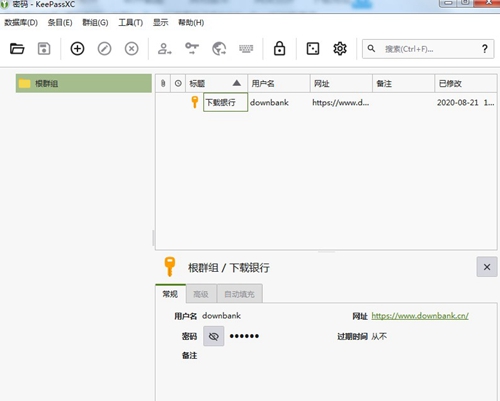Lock the database with the padlock icon
This screenshot has width=500, height=401.
[279, 48]
